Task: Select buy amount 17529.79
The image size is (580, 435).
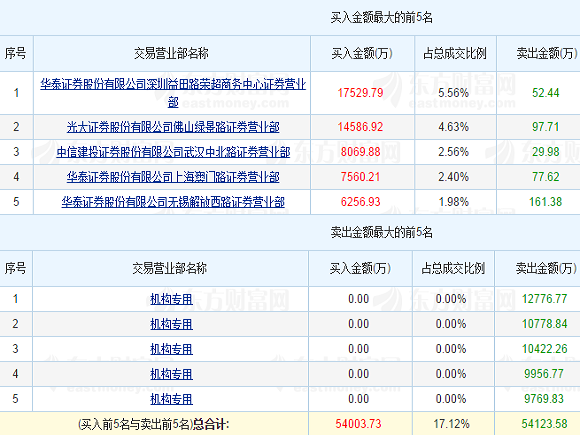Action: tap(360, 92)
